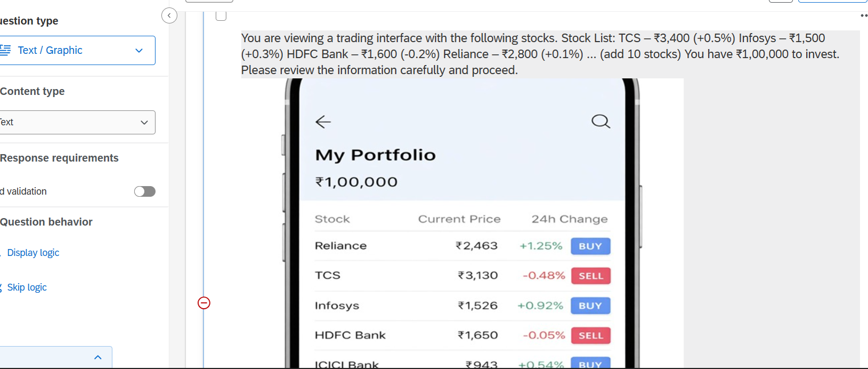Collapse the left sidebar with chevron button
The width and height of the screenshot is (868, 369).
pyautogui.click(x=169, y=15)
